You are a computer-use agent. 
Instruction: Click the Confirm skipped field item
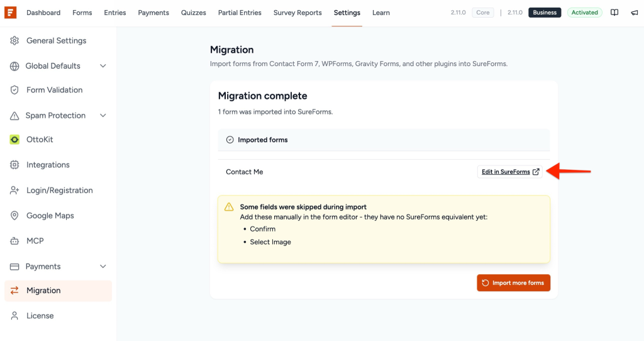262,229
